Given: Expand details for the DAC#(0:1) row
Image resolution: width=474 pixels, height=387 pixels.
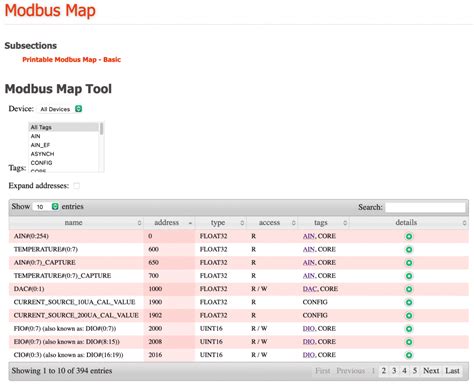Looking at the screenshot, I should tap(409, 289).
